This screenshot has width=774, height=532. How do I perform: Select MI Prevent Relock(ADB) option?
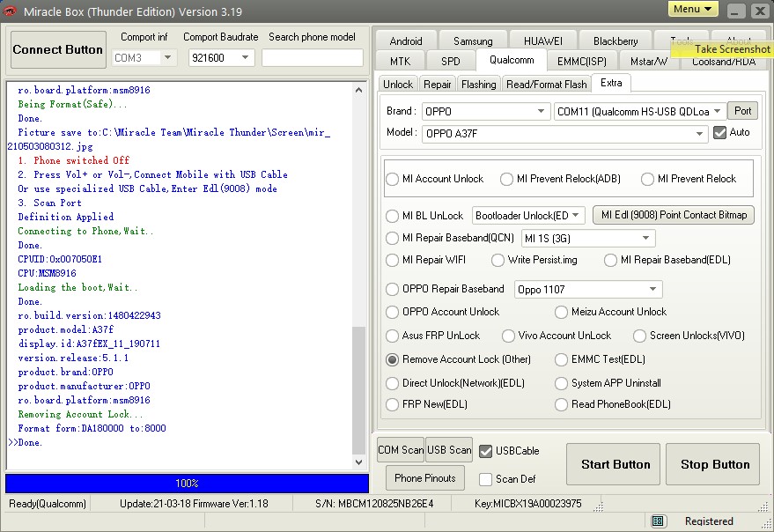click(x=506, y=180)
